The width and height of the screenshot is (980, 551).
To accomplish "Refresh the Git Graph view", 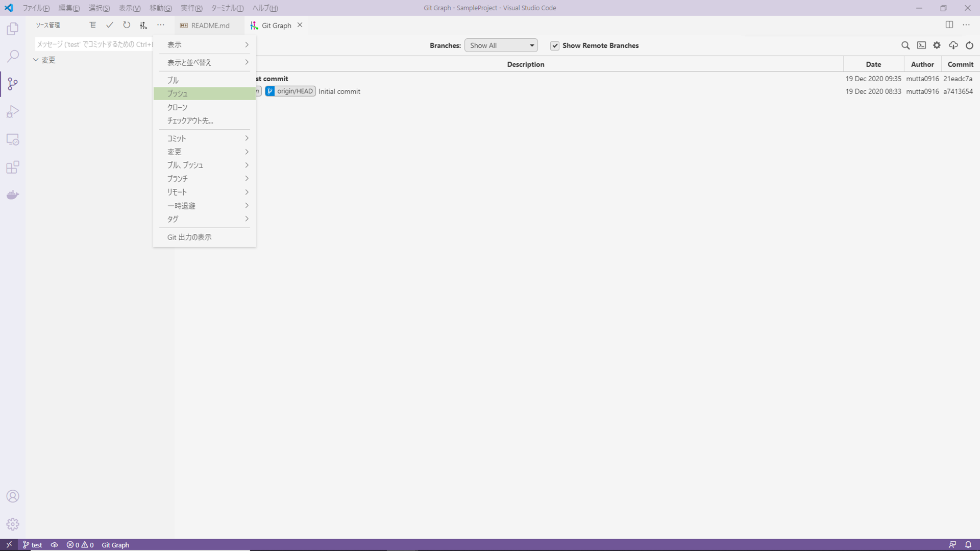I will 969,45.
